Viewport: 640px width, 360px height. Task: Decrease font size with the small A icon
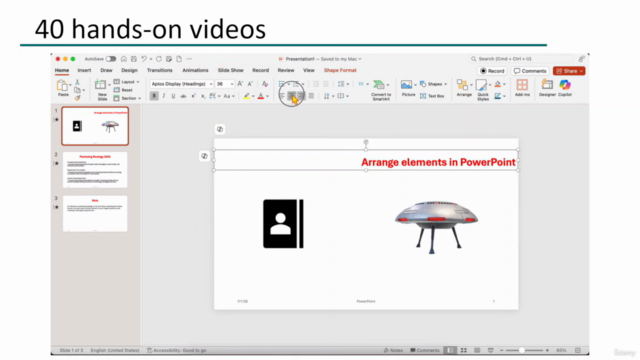tap(250, 84)
